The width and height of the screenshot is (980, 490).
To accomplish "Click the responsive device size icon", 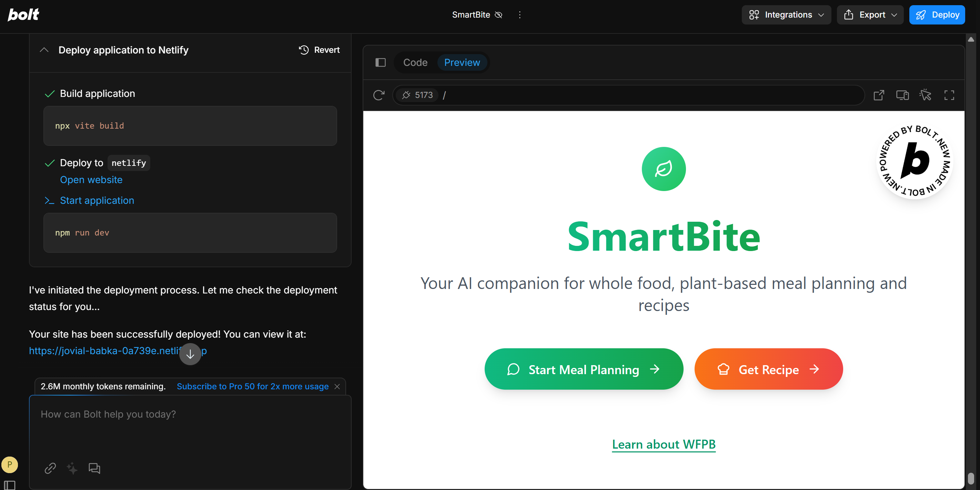I will pyautogui.click(x=902, y=95).
